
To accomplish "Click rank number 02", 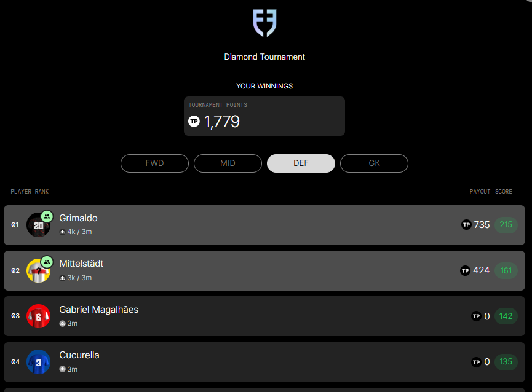I will (x=15, y=271).
